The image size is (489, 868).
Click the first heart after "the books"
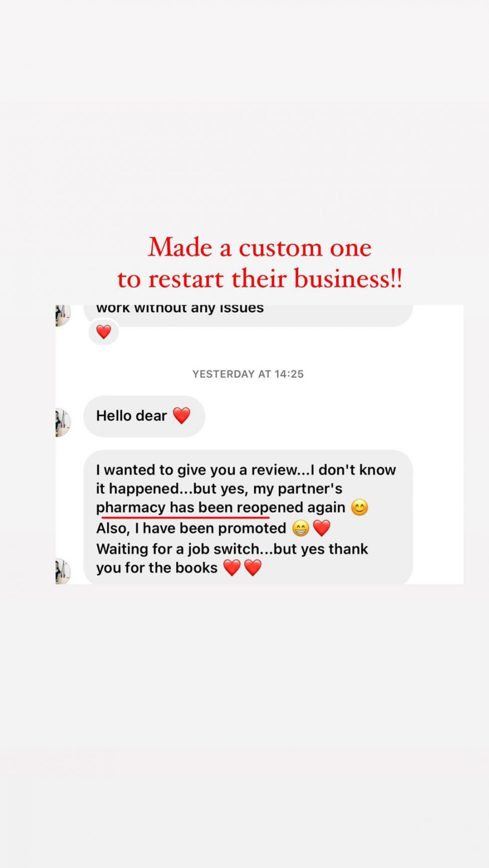[232, 567]
